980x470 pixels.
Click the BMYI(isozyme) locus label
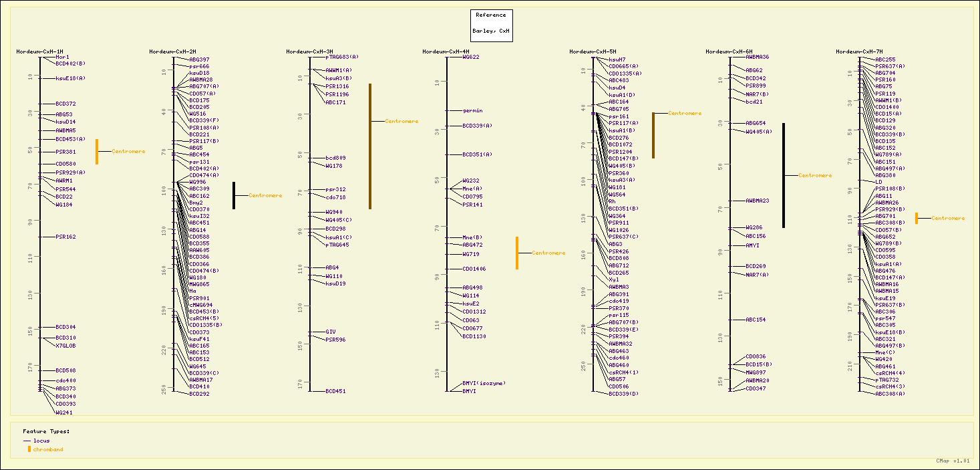484,384
